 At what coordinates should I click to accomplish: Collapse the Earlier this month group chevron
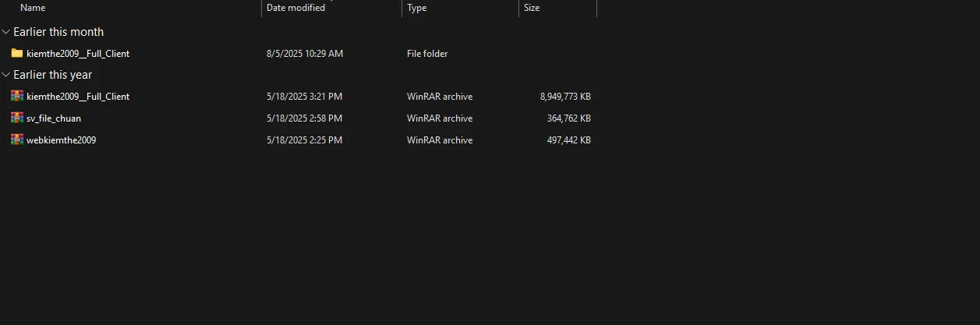(6, 32)
